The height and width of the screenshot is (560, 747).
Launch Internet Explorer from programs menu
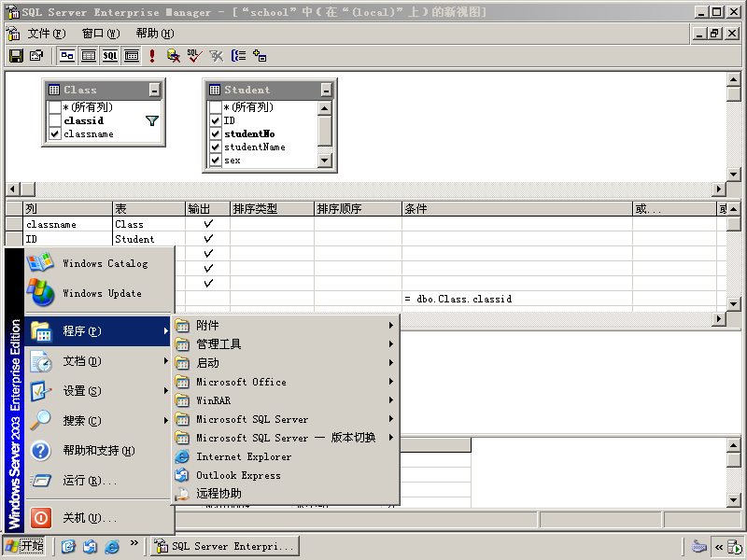click(285, 456)
